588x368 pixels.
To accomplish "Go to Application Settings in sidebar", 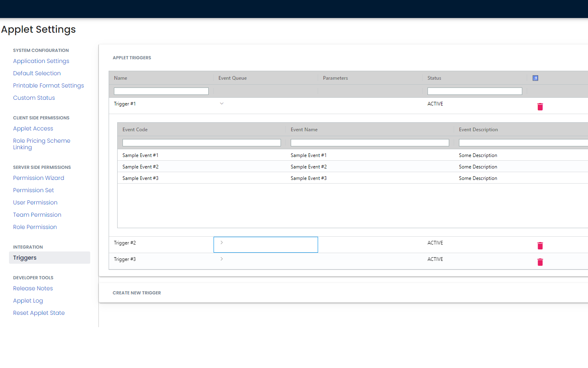I will point(41,61).
